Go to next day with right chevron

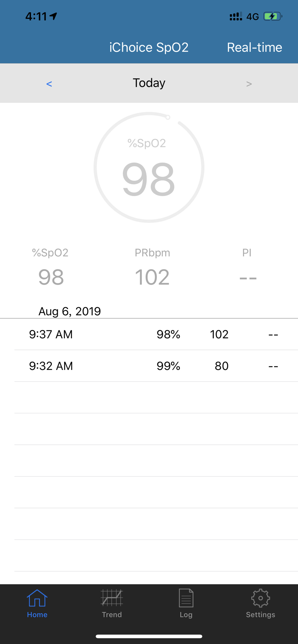[x=249, y=84]
